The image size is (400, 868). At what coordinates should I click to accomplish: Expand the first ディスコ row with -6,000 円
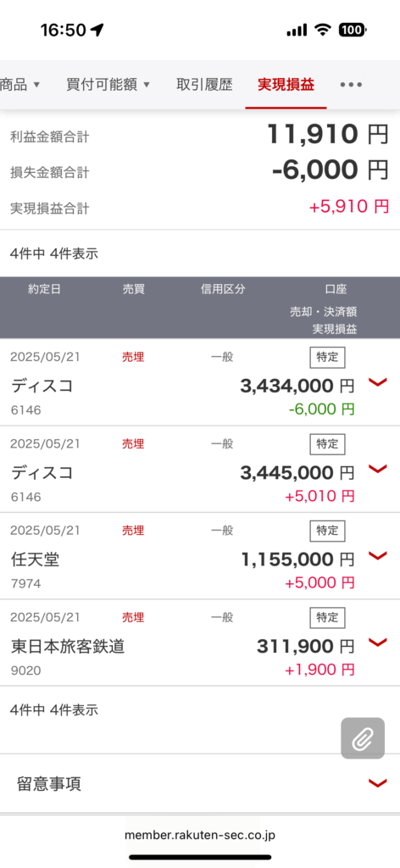377,382
